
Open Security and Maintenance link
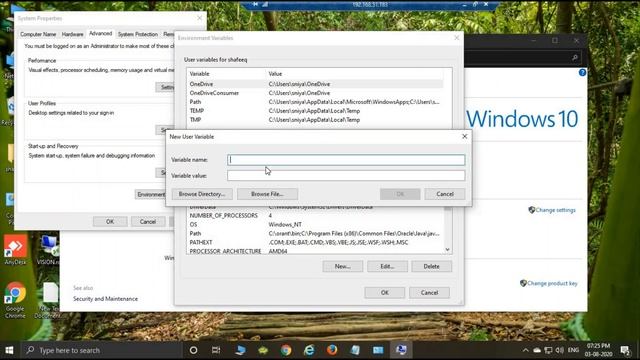coord(105,299)
